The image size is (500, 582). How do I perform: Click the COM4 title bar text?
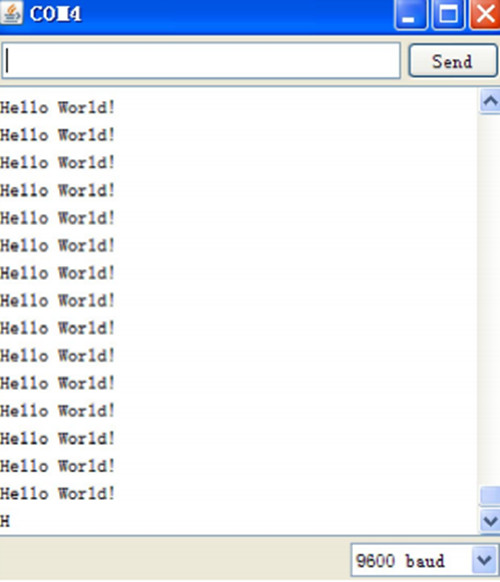tap(55, 14)
